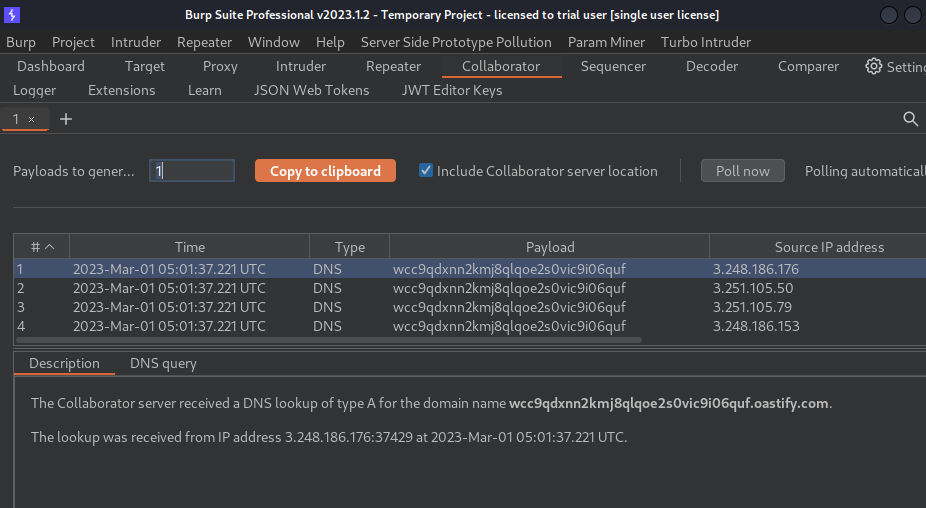
Task: Sort interactions by the Type column header
Action: [350, 247]
